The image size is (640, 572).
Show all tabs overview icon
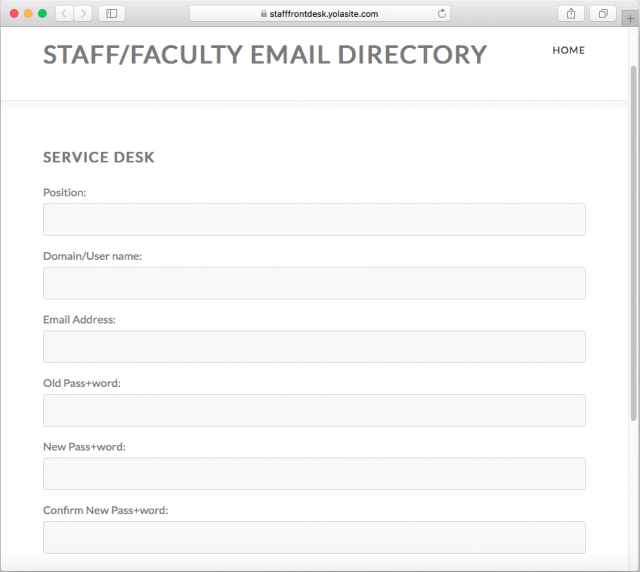click(x=603, y=13)
